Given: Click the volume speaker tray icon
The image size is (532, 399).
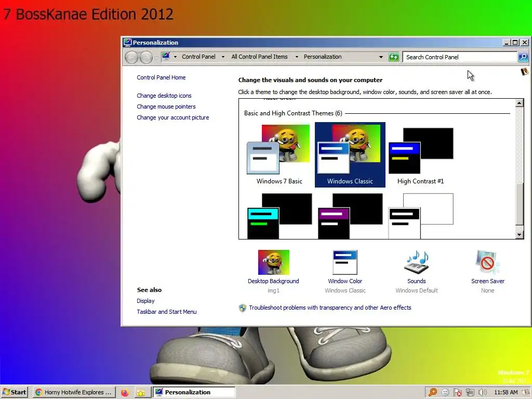Looking at the screenshot, I should coord(482,393).
